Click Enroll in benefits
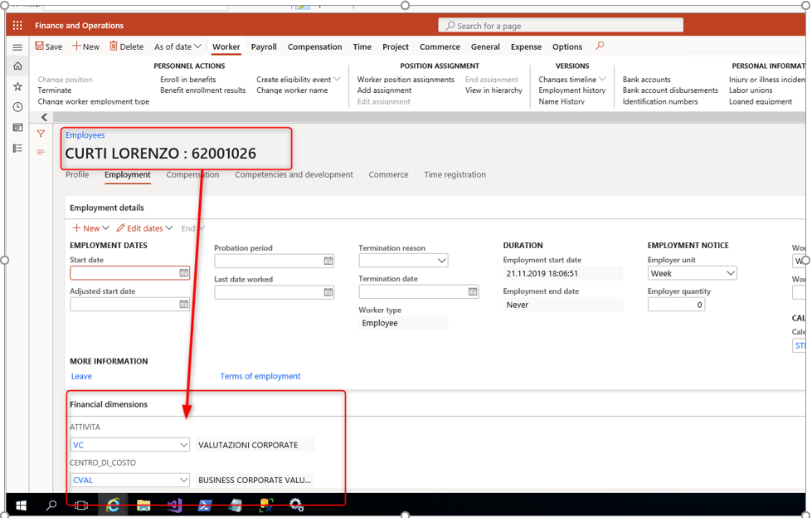812x518 pixels. tap(188, 80)
